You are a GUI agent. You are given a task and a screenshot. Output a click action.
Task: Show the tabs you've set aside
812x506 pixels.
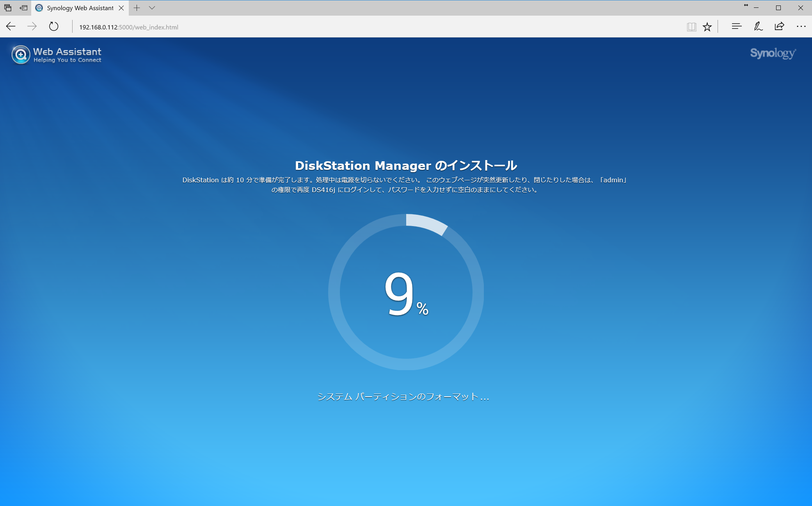pyautogui.click(x=8, y=8)
